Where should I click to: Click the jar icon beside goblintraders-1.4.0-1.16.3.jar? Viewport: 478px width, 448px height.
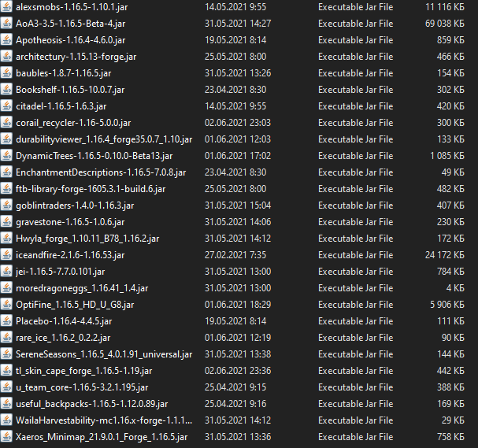pos(6,205)
